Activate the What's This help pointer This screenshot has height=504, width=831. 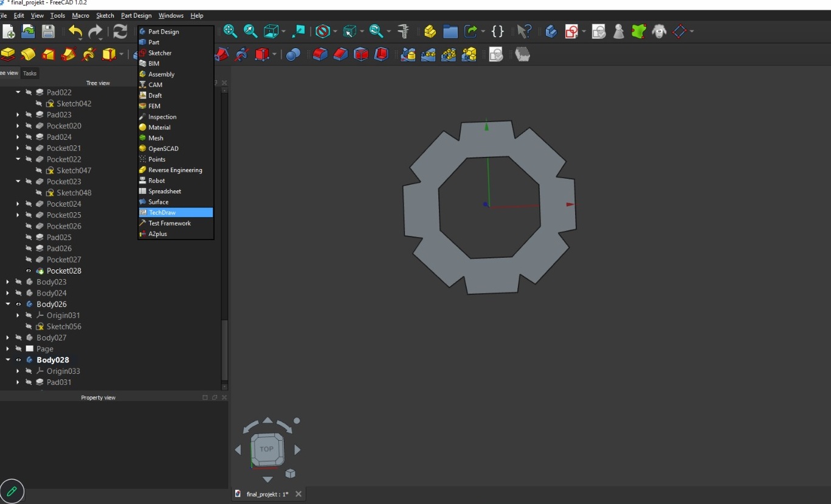523,31
